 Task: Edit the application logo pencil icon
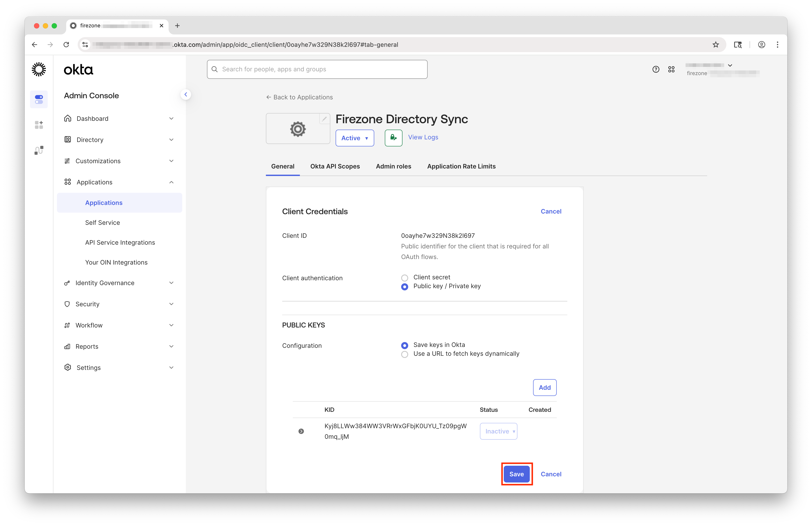click(324, 119)
